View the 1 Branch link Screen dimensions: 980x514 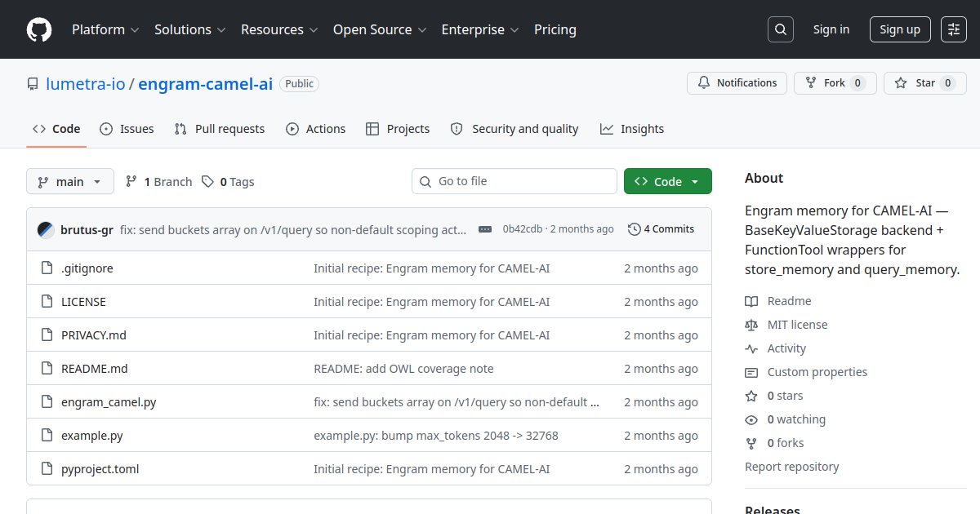click(x=158, y=182)
